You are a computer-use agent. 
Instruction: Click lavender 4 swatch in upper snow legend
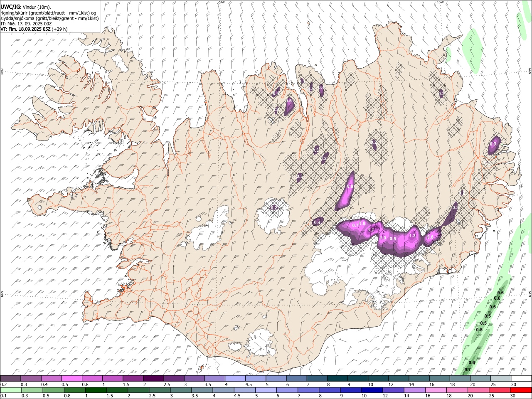pos(235,379)
